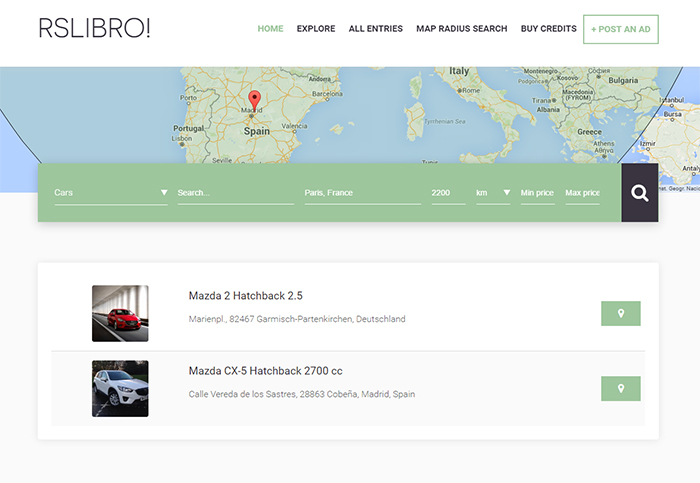Open the Explore menu item
700x483 pixels.
tap(316, 29)
